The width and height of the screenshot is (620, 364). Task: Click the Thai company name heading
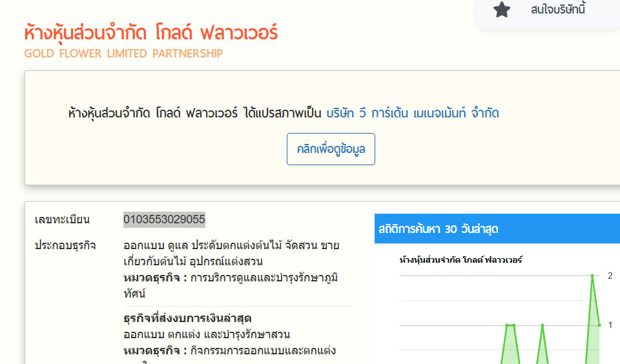pos(151,32)
